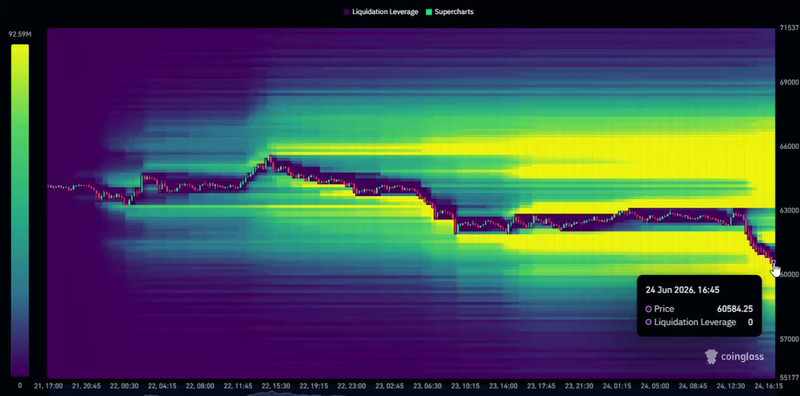Click the 57000 price axis label

click(789, 338)
